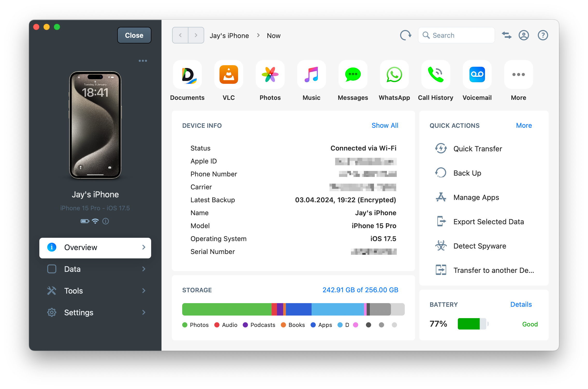Open the account profile icon

[524, 35]
